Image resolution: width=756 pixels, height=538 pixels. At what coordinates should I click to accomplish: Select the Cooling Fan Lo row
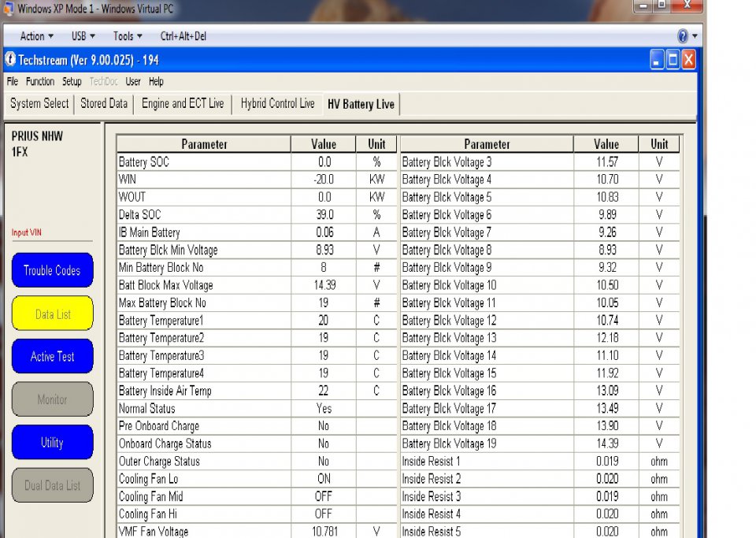(x=257, y=479)
